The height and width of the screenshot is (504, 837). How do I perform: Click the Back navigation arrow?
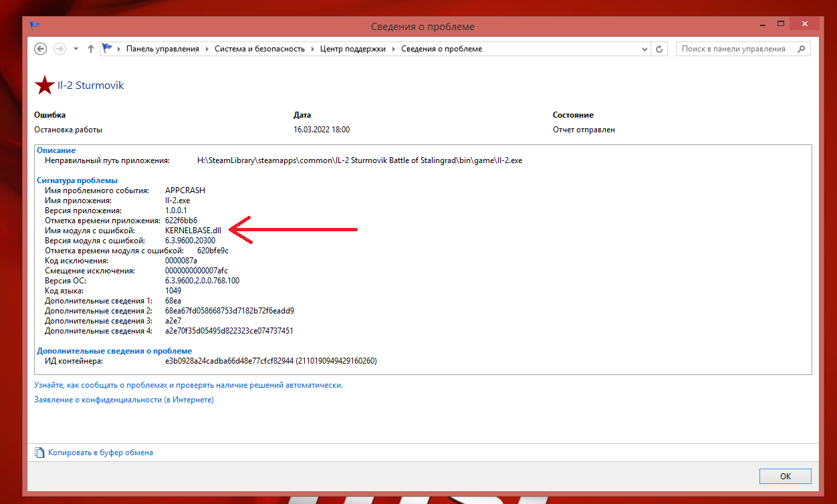(40, 49)
